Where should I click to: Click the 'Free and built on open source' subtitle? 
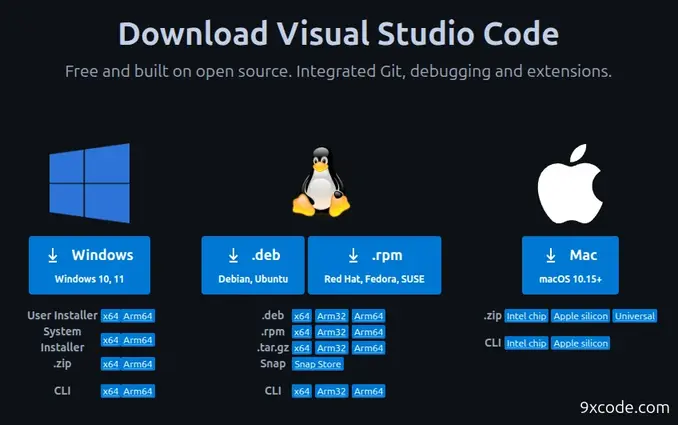point(339,71)
